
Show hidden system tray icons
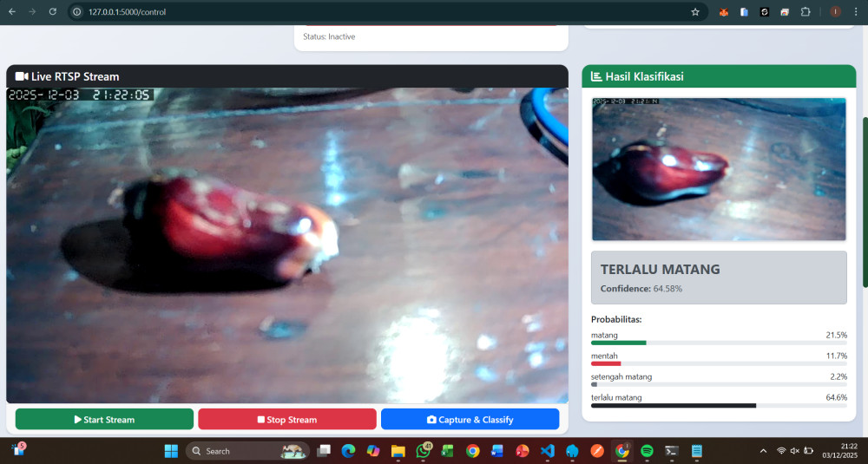[x=763, y=451]
